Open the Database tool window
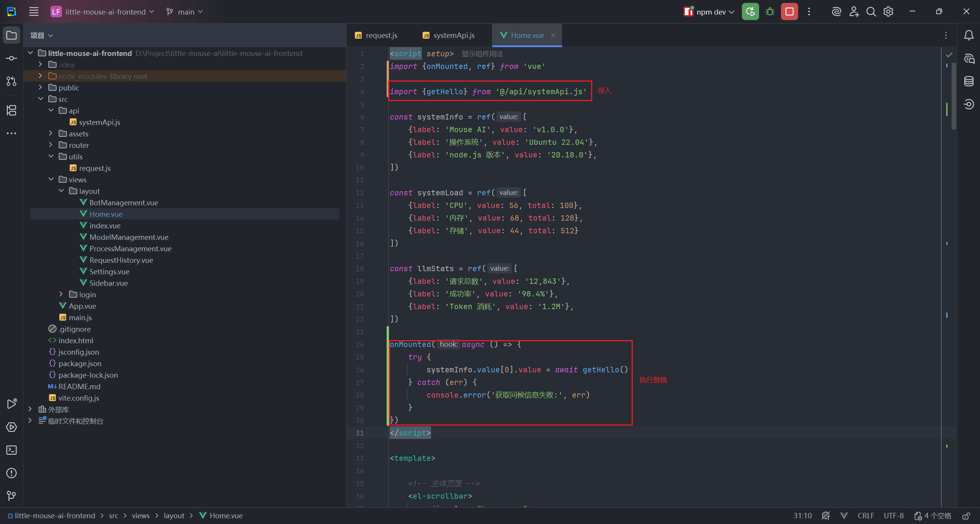This screenshot has height=524, width=980. [x=969, y=81]
